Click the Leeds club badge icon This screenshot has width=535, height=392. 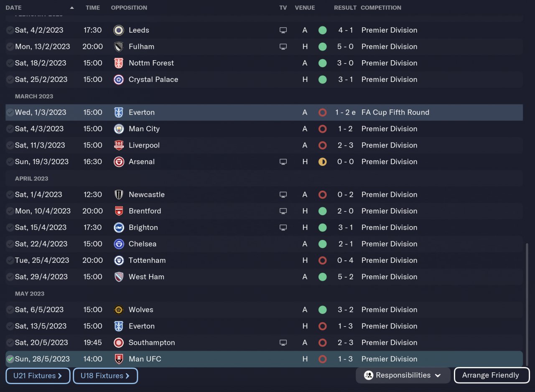[119, 30]
